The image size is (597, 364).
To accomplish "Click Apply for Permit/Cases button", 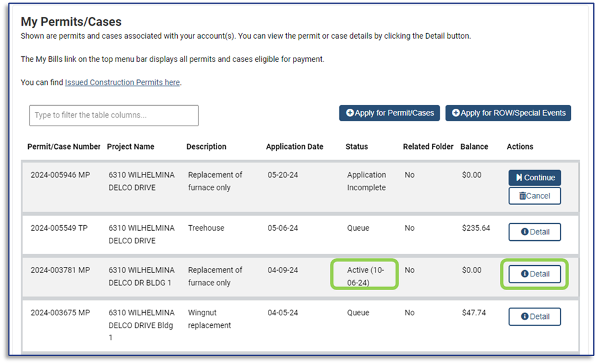I will [389, 113].
